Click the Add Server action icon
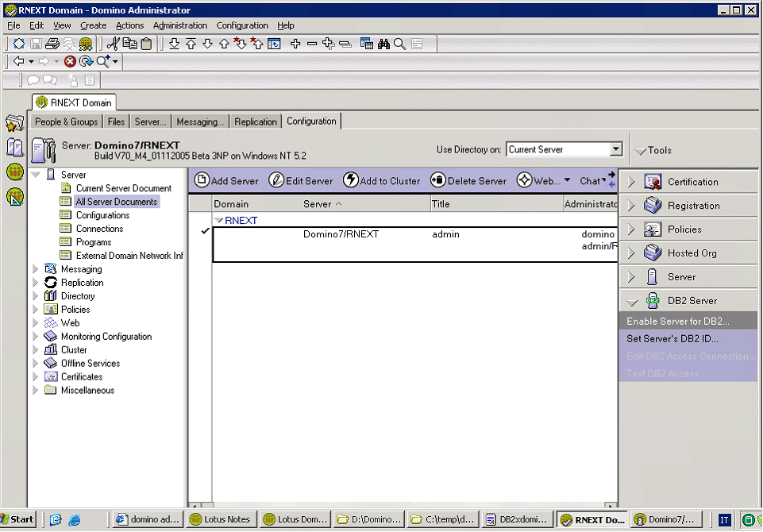Viewport: 763px width, 532px height. point(202,180)
